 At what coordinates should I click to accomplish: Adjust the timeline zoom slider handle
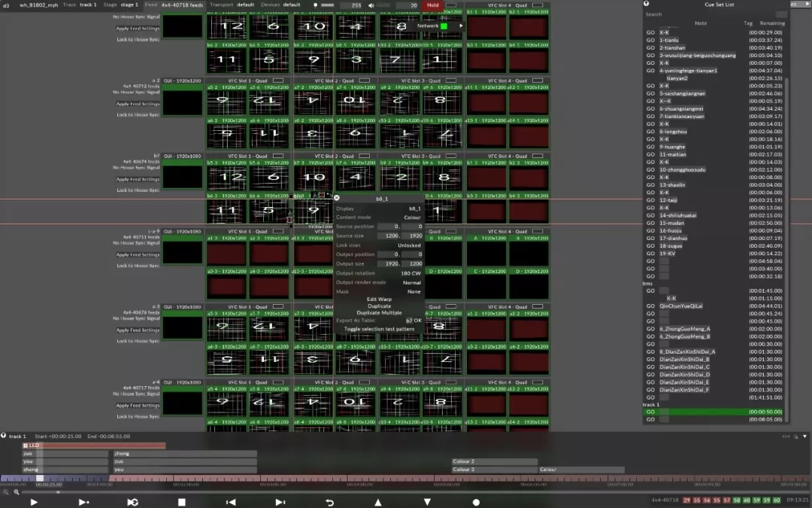[x=57, y=492]
